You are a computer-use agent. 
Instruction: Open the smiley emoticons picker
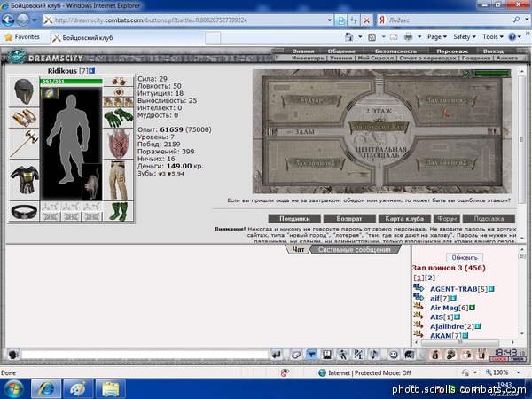pos(393,355)
